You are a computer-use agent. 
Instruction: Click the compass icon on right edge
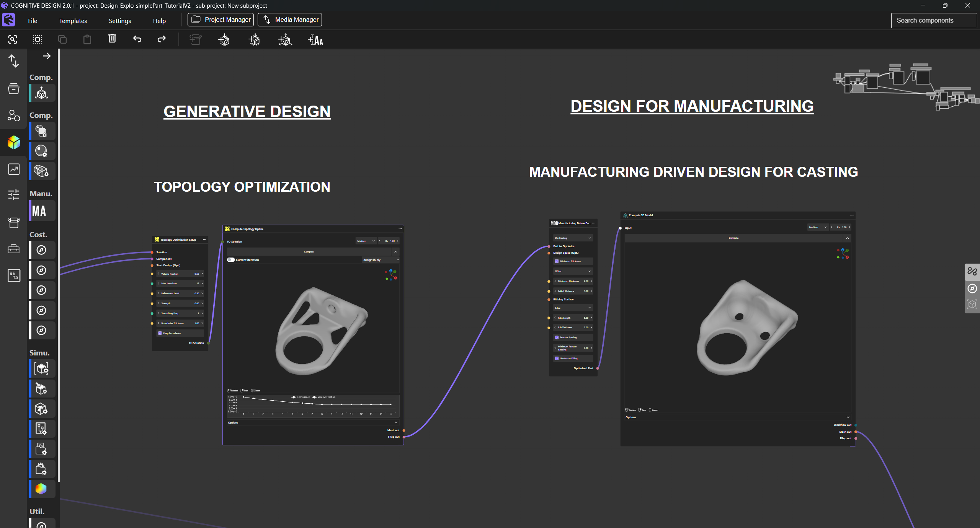pyautogui.click(x=972, y=288)
